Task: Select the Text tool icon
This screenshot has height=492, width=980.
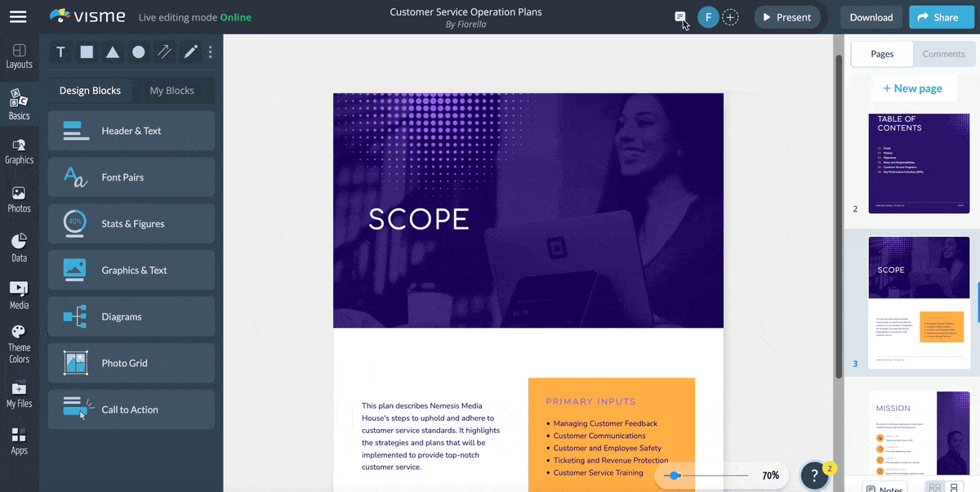Action: tap(60, 52)
